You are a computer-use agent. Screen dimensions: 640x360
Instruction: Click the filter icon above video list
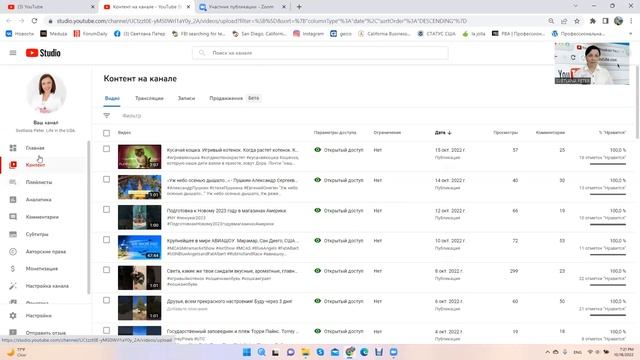pos(107,116)
